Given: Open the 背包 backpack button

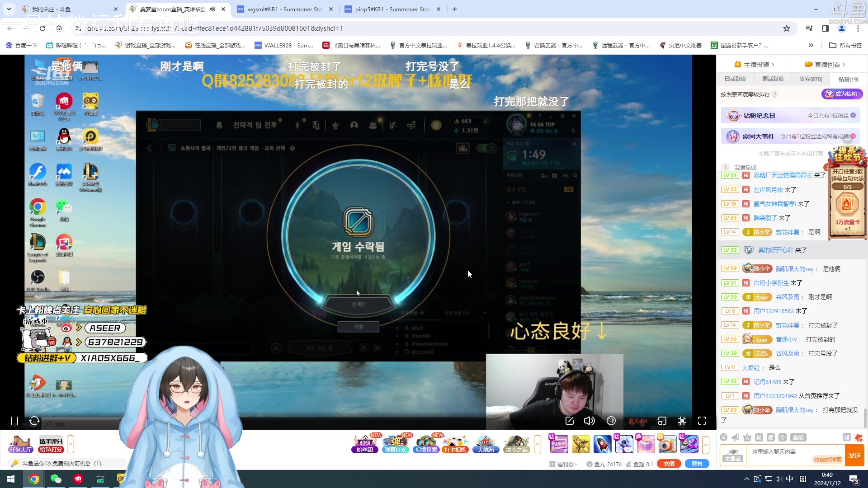Looking at the screenshot, I should [x=697, y=464].
